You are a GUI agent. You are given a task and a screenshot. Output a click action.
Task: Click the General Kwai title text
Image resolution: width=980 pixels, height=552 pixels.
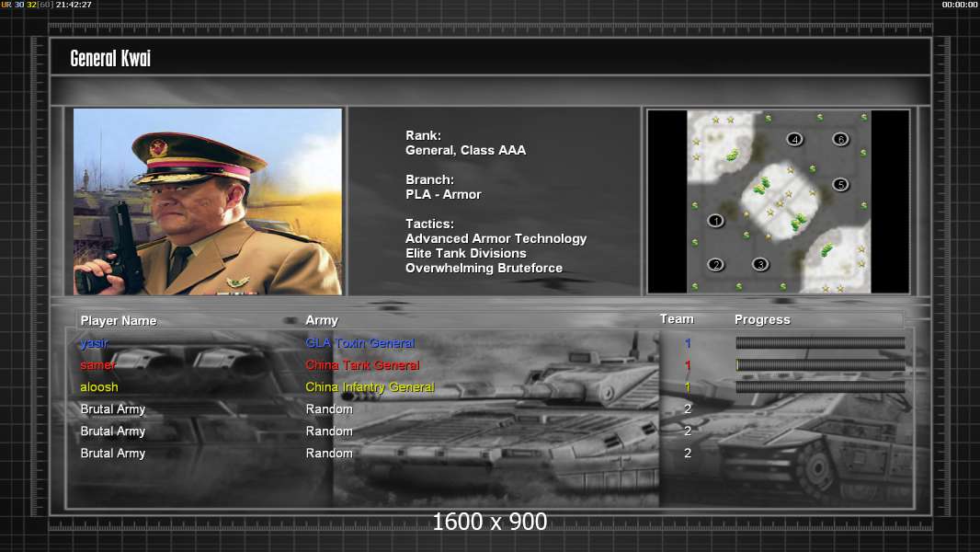click(110, 58)
